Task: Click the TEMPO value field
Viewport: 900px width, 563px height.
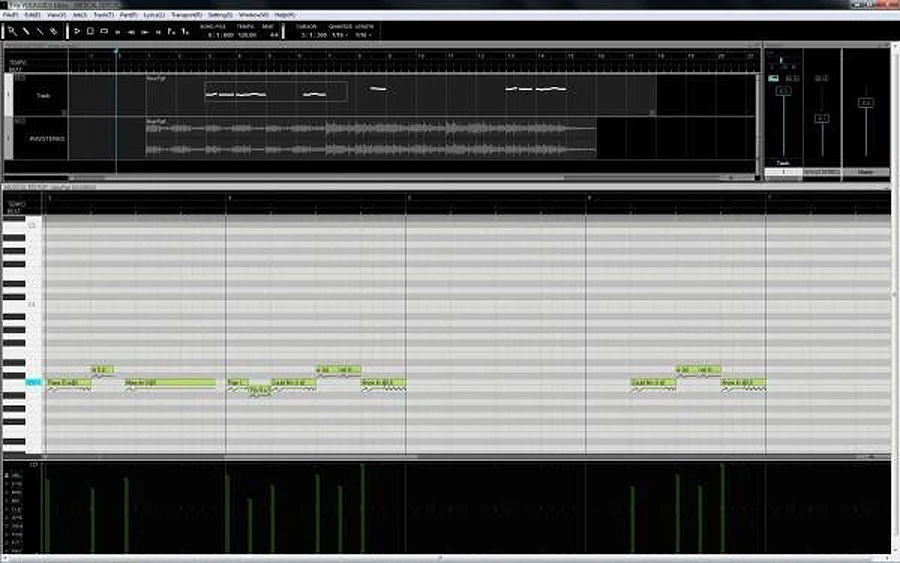Action: [x=247, y=35]
